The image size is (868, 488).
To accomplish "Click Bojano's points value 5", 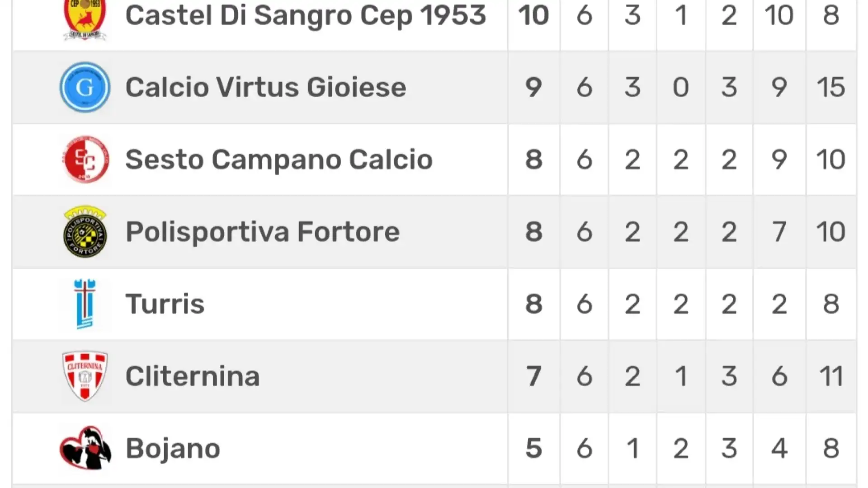I will (x=534, y=448).
